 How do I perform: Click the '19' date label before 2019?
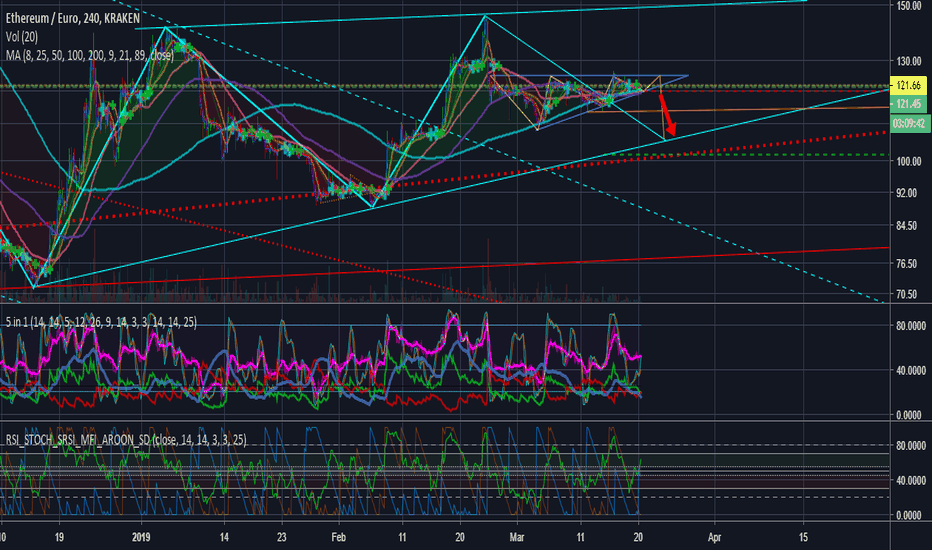(59, 538)
